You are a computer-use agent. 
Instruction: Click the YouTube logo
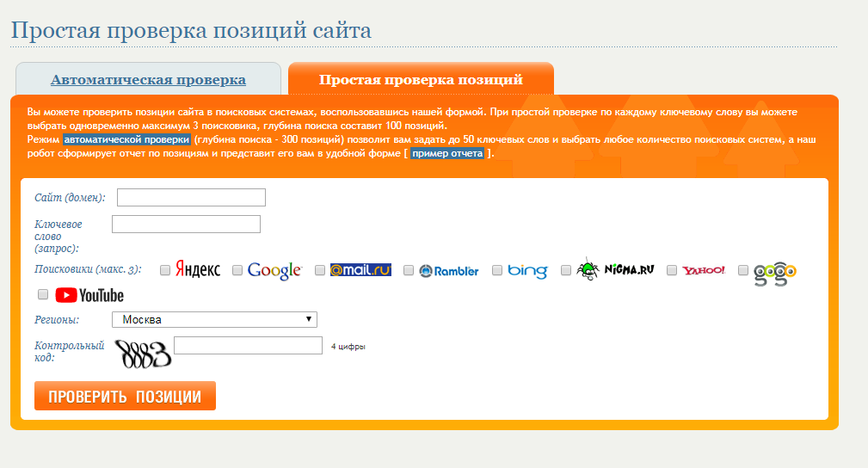point(89,295)
